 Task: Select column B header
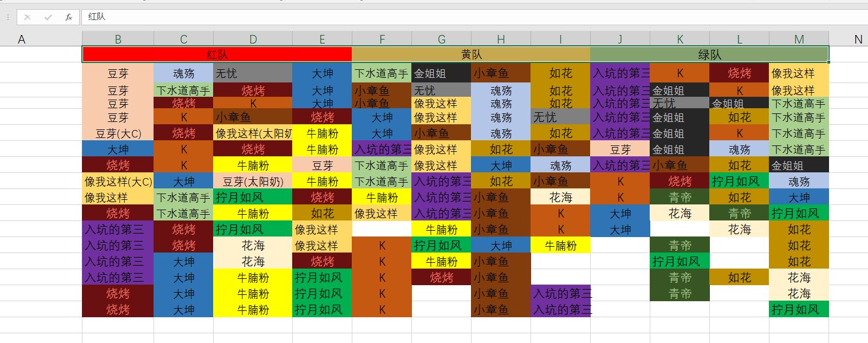[x=117, y=40]
